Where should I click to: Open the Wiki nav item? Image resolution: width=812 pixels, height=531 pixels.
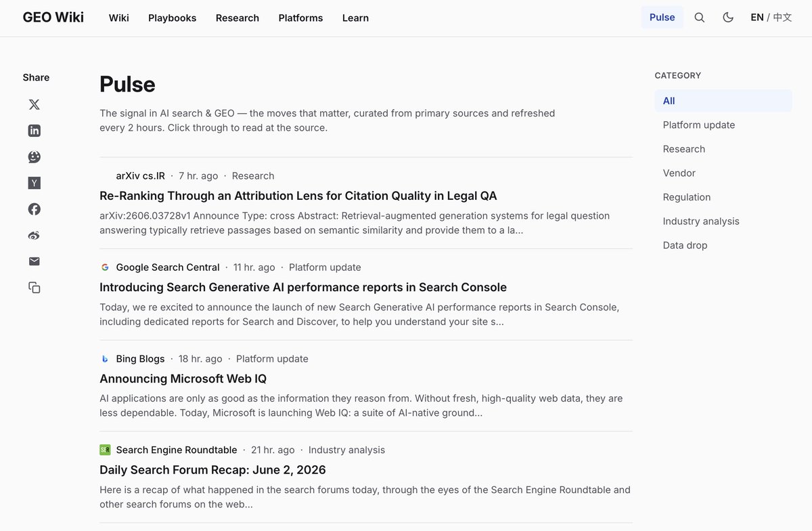(119, 18)
